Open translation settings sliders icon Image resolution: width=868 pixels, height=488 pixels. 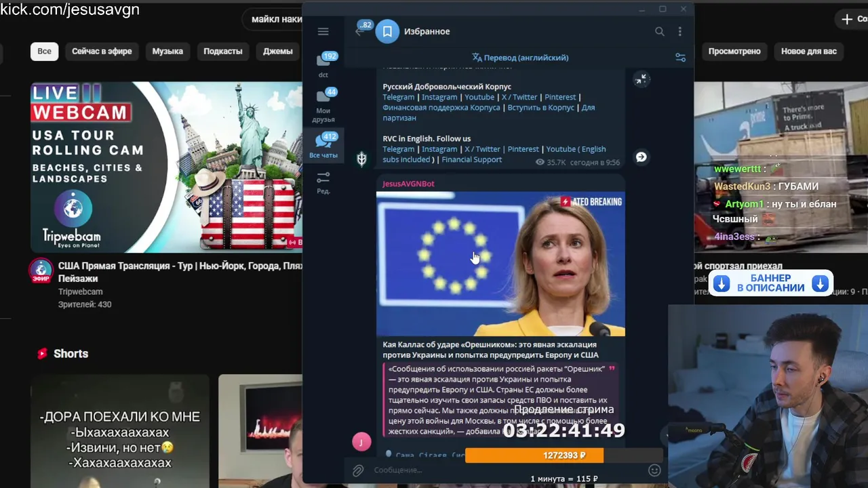click(680, 58)
